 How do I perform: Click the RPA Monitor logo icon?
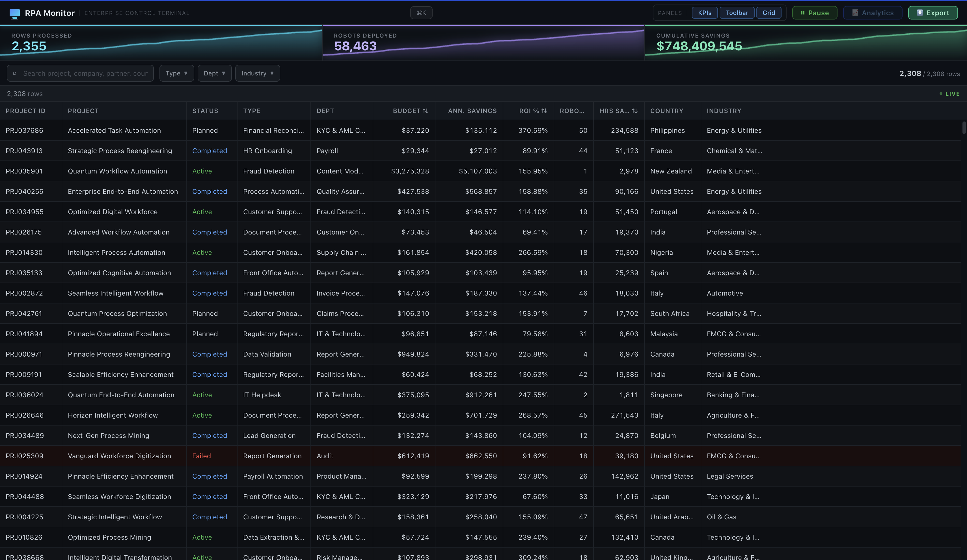(15, 13)
